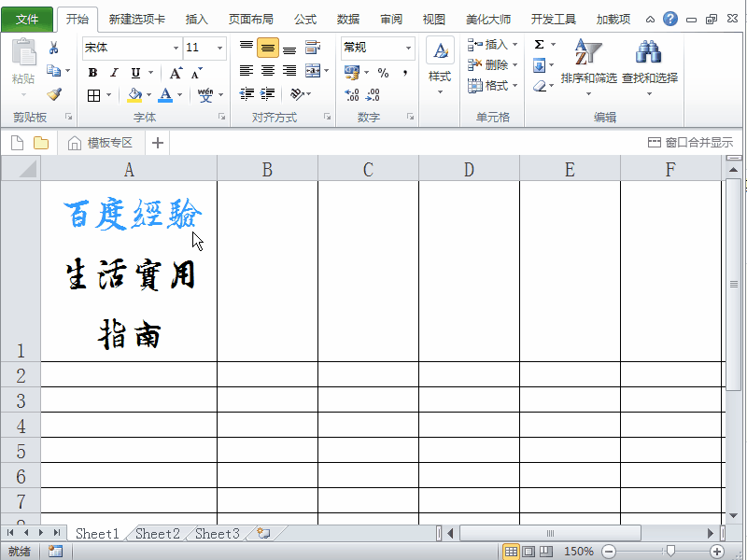Click the 格式 cells button
The image size is (747, 560).
tap(492, 86)
